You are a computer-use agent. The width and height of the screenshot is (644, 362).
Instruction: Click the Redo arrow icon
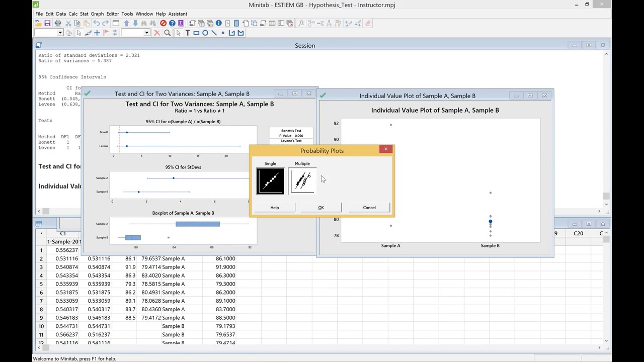[105, 23]
